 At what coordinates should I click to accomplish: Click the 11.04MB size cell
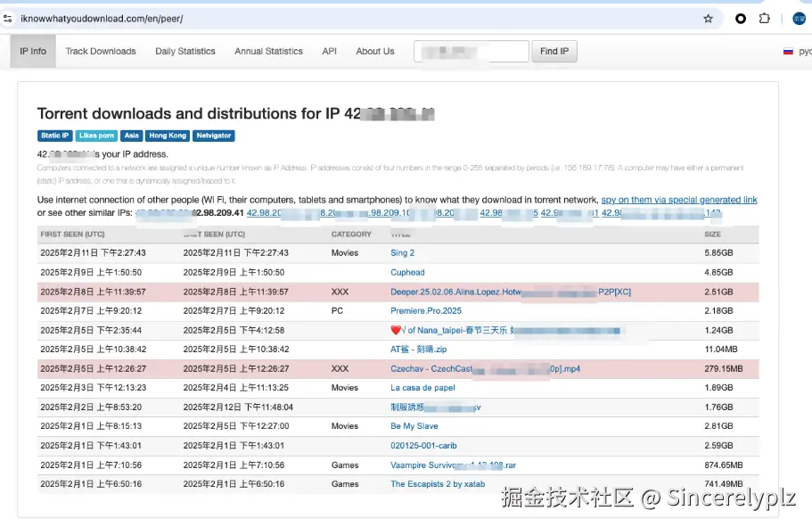[721, 350]
